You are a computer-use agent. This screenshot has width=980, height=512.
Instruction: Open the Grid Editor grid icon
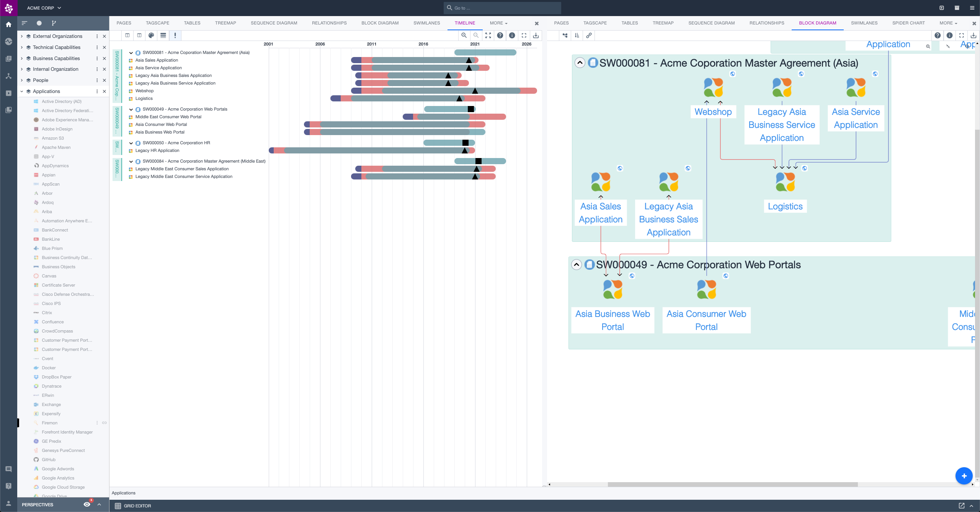click(x=118, y=506)
